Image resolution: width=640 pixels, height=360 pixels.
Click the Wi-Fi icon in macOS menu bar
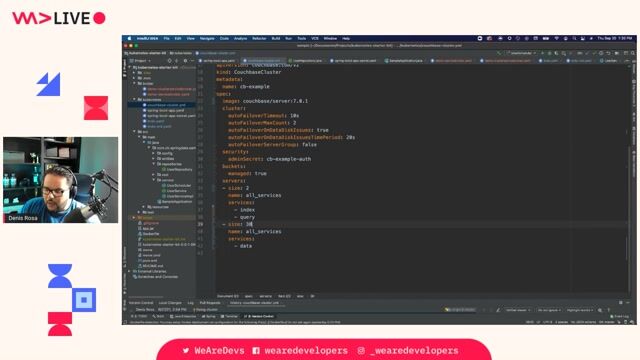[556, 38]
